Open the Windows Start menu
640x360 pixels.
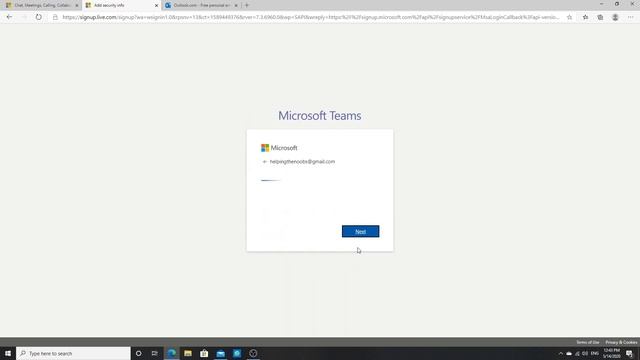click(8, 353)
